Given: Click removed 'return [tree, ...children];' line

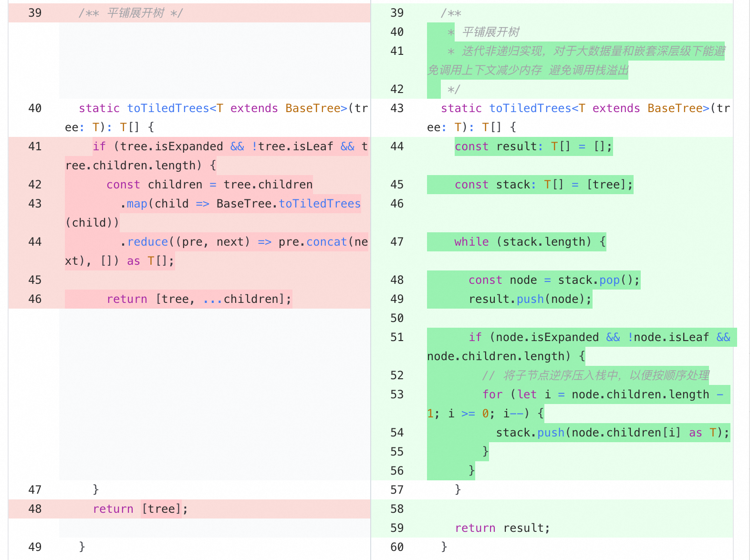Looking at the screenshot, I should [x=199, y=299].
